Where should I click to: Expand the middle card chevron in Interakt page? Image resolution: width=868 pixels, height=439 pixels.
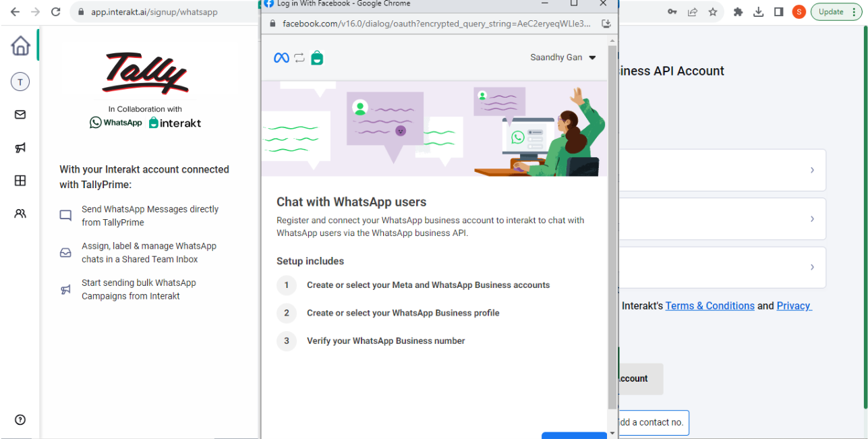coord(812,218)
